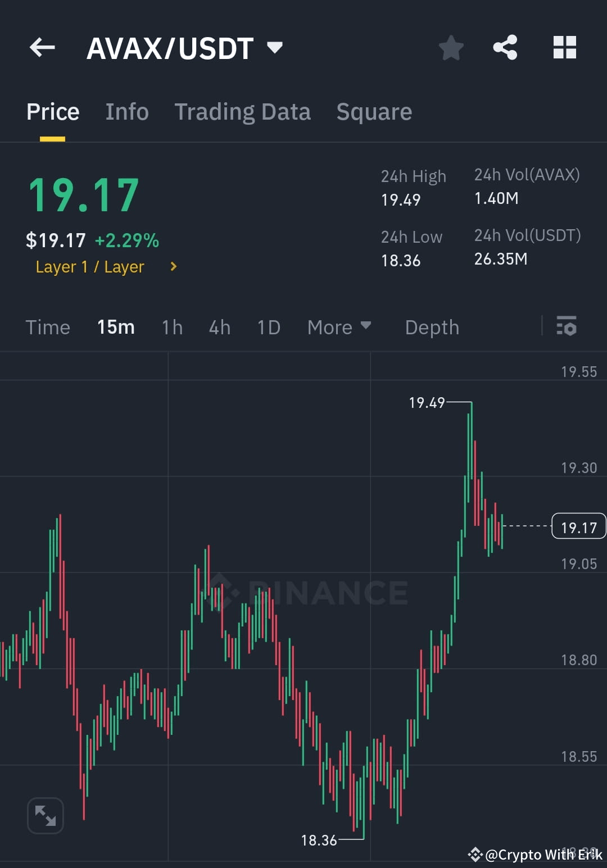Star AVAX/USDT as a favorite pair
Screen dimensions: 607x868
451,48
